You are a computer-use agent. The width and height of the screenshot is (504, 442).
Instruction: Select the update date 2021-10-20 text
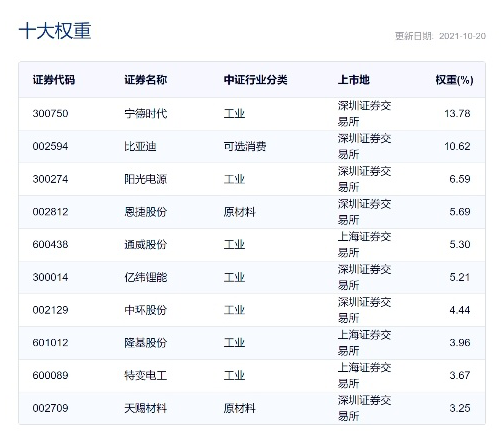462,36
